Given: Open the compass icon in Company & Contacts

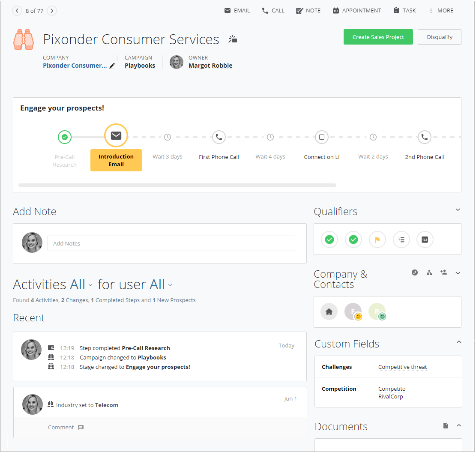Looking at the screenshot, I should pyautogui.click(x=414, y=272).
